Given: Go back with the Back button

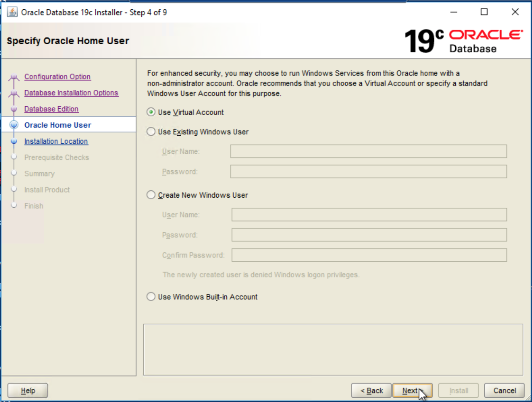Looking at the screenshot, I should tap(371, 391).
